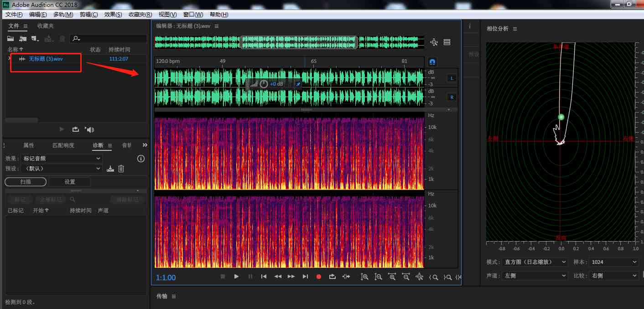Viewport: 644px width, 309px height.
Task: Click the volume knob on the +0 dB HUD
Action: [x=264, y=84]
